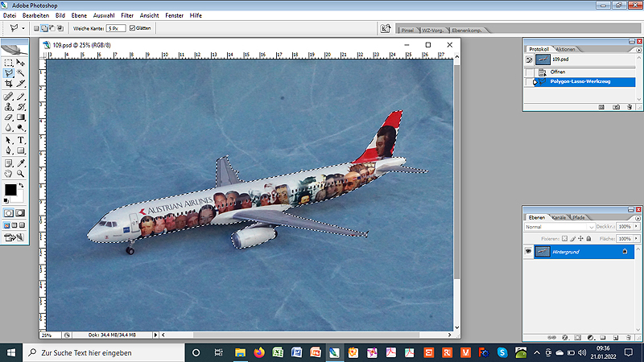Create new layer set folder
644x362 pixels.
pos(603,338)
